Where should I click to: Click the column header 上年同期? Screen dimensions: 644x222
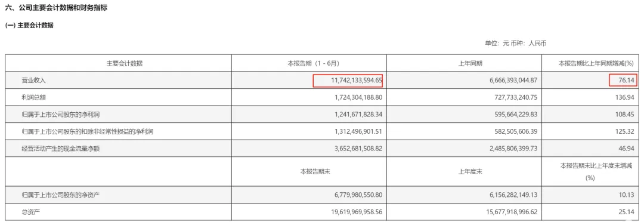click(470, 63)
